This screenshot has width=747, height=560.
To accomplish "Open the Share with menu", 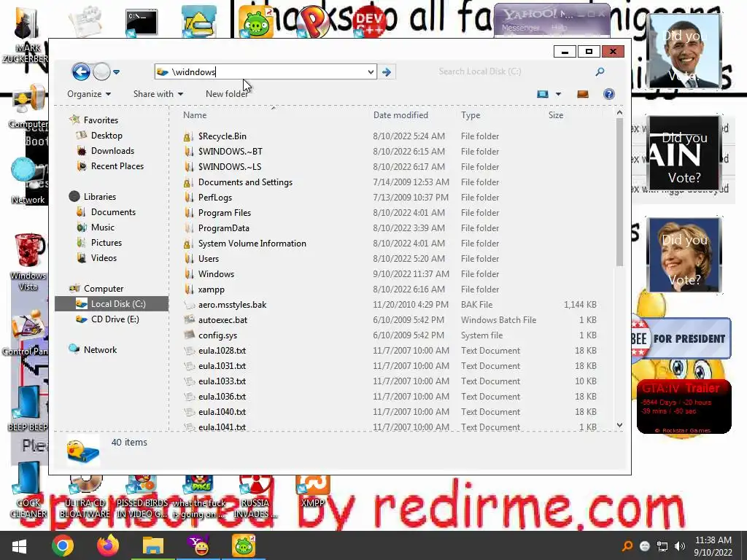I will pos(158,94).
